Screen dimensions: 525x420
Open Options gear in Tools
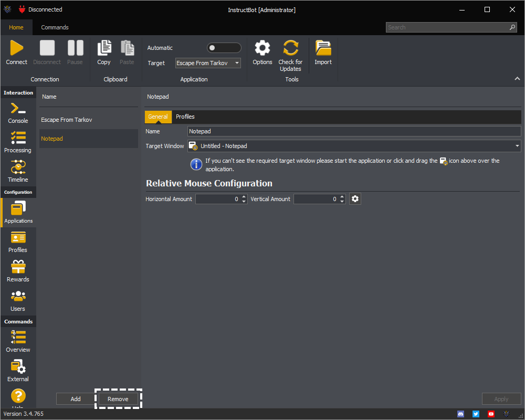pyautogui.click(x=262, y=48)
